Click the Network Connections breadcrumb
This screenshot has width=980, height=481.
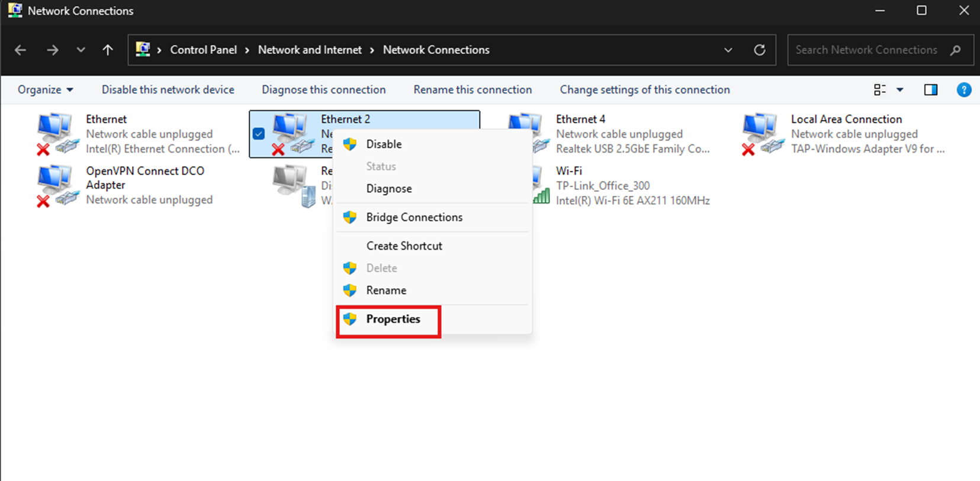coord(436,50)
